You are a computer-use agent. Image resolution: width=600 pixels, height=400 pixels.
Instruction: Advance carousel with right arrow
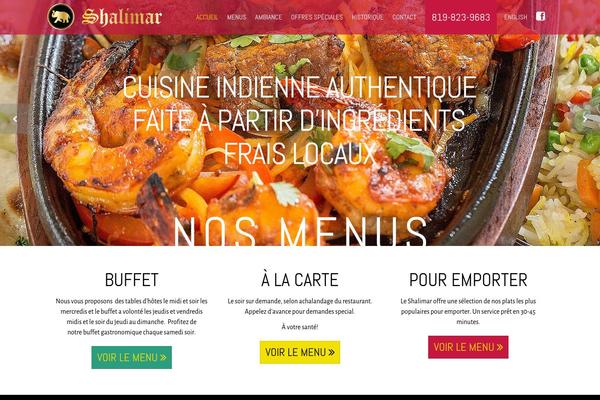click(585, 119)
